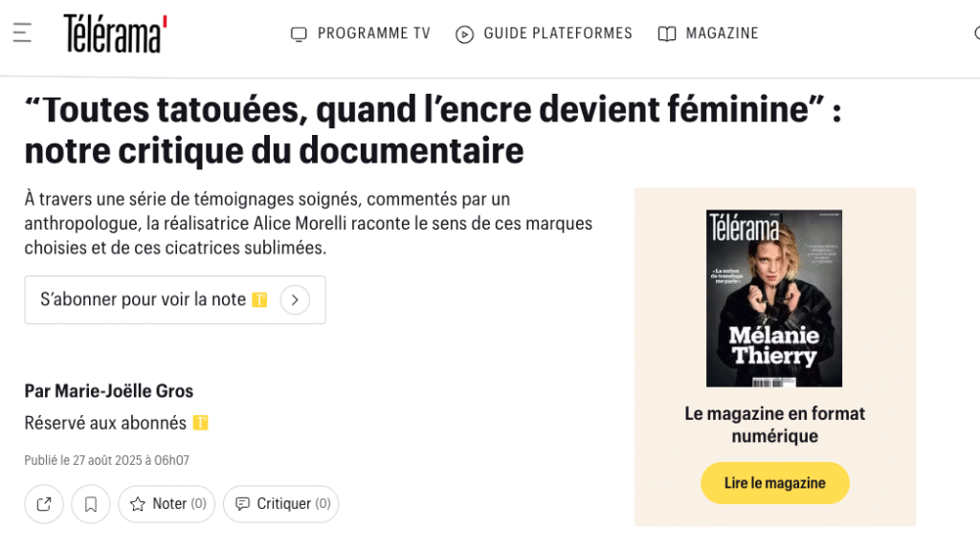Click the TV screen icon
The image size is (980, 551).
pyautogui.click(x=299, y=34)
